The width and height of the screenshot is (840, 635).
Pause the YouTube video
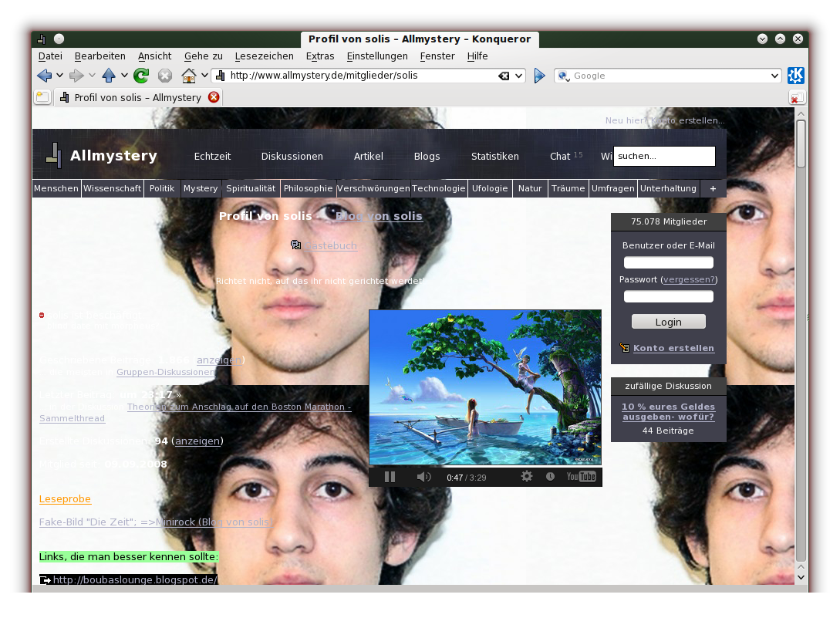tap(390, 477)
